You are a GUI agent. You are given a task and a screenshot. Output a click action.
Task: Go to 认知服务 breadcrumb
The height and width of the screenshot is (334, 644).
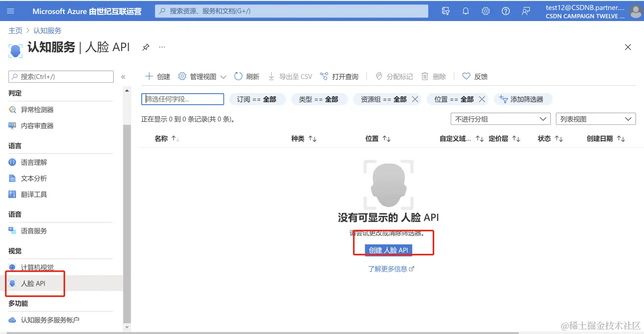click(48, 31)
